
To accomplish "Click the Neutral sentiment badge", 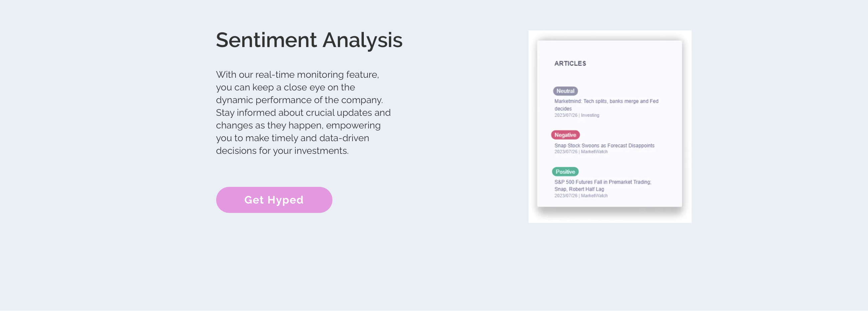I will tap(565, 91).
